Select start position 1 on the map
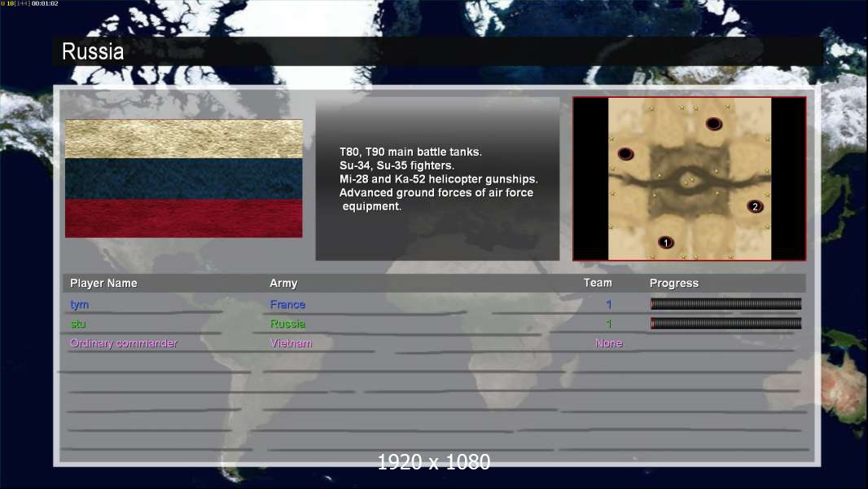The height and width of the screenshot is (489, 868). (x=666, y=243)
